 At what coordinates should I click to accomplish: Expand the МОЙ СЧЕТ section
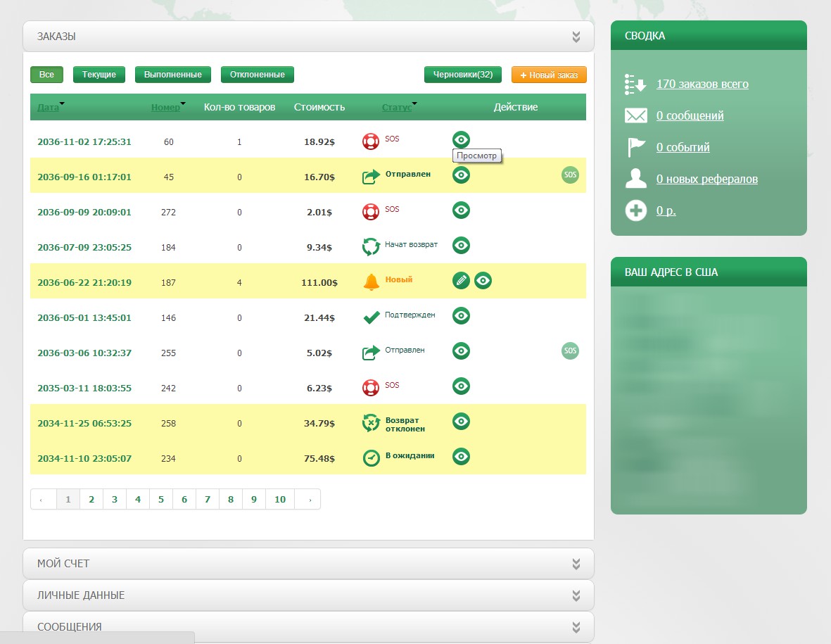pyautogui.click(x=576, y=564)
